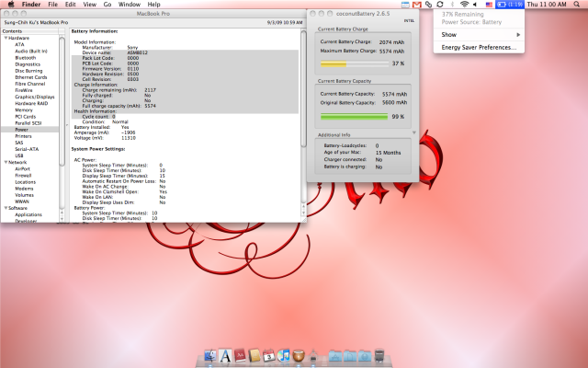
Task: Select USB in sidebar
Action: pos(19,155)
